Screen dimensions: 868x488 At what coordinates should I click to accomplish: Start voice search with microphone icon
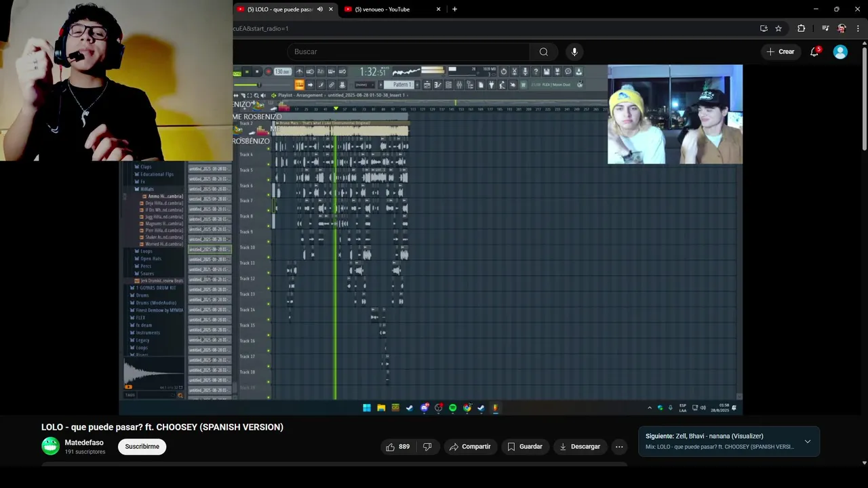pyautogui.click(x=574, y=52)
